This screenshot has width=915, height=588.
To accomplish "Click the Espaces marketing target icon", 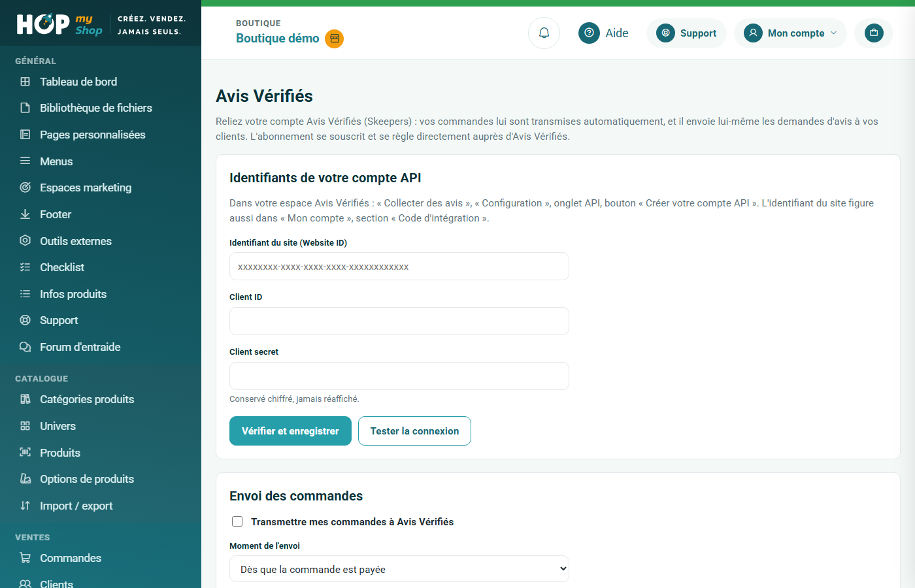I will (25, 188).
